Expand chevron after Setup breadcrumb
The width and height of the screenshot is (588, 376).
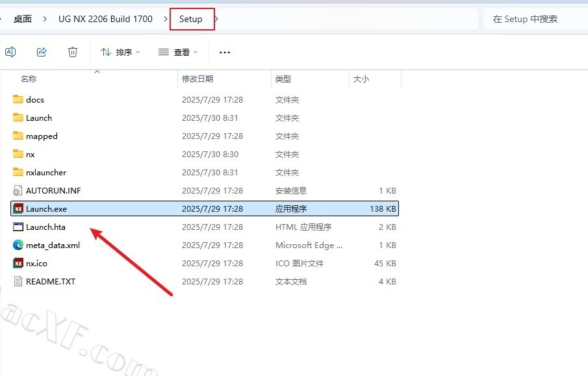coord(216,19)
